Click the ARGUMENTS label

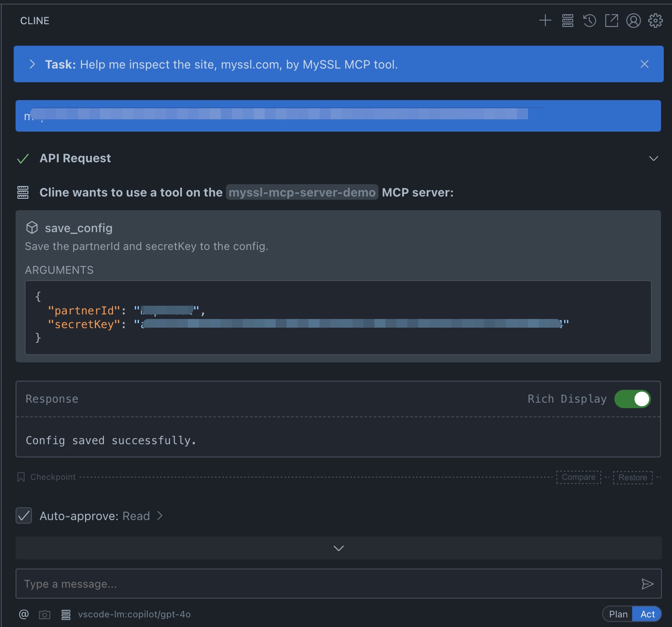59,270
